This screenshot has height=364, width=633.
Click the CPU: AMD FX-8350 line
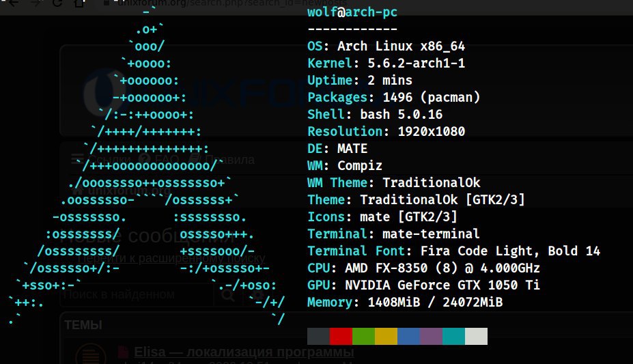coord(423,268)
